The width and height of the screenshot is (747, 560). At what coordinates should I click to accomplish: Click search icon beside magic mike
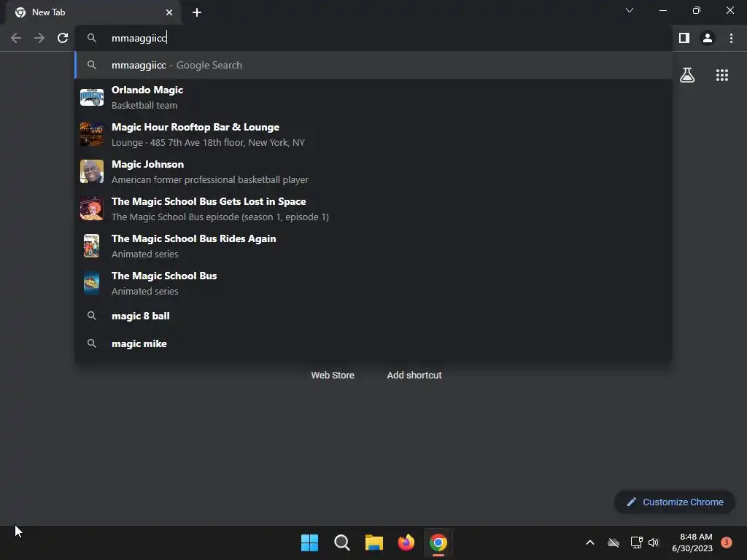coord(91,343)
